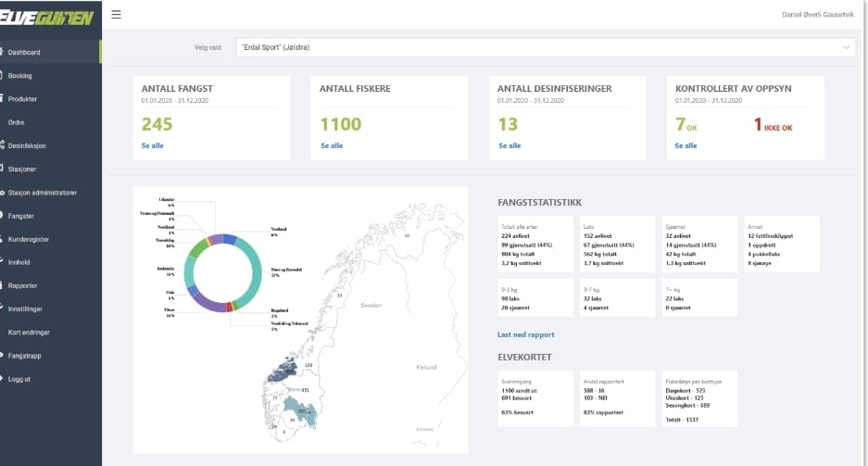Click Logg ut in sidebar
Screen dimensions: 868x466
point(19,379)
